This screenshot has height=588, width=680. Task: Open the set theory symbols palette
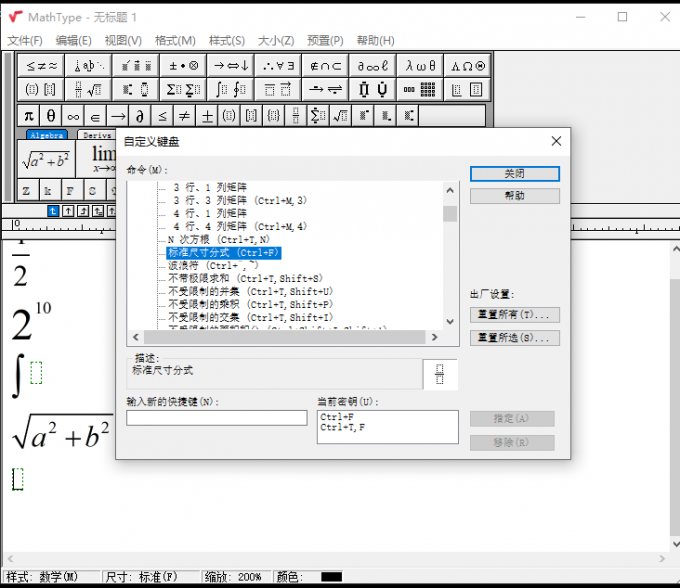pos(326,66)
